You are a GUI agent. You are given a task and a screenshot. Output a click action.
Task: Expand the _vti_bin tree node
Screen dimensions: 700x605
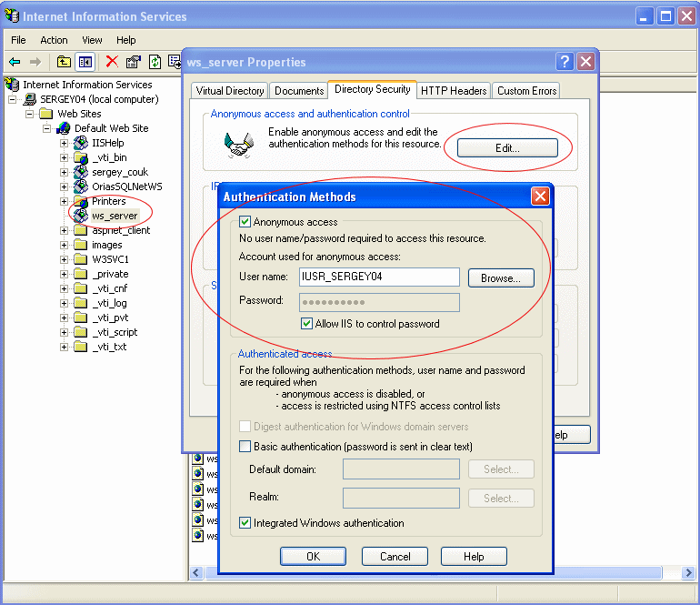(64, 157)
